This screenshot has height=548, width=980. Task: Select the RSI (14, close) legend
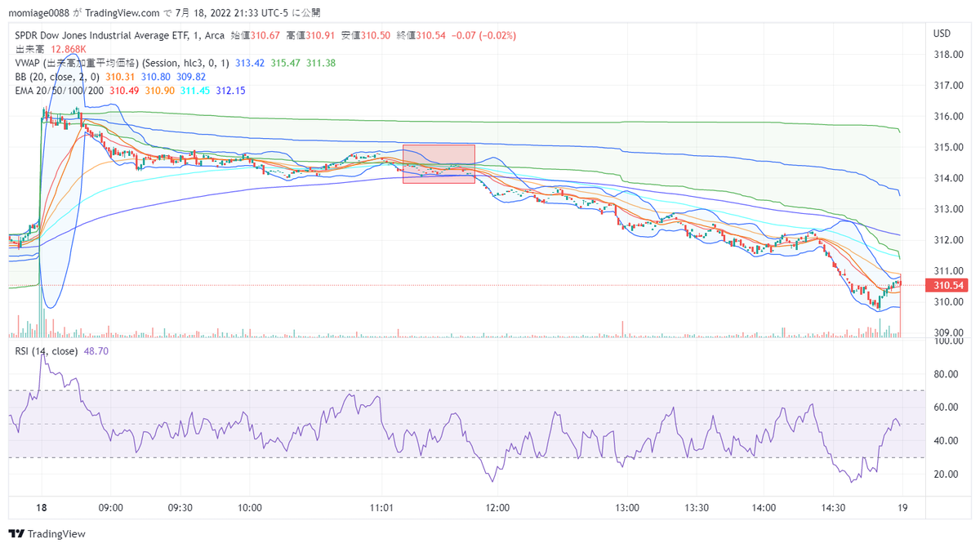47,351
